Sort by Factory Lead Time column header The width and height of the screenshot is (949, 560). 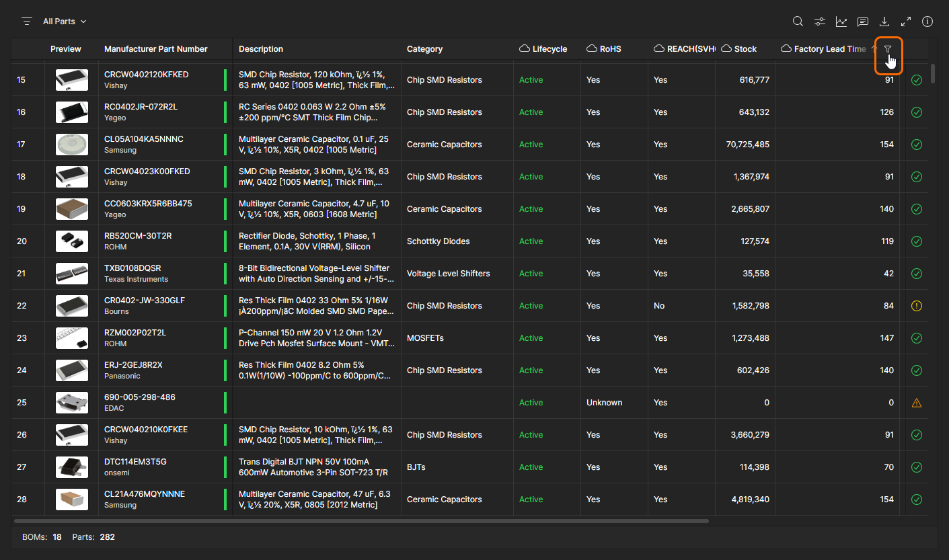(x=829, y=49)
